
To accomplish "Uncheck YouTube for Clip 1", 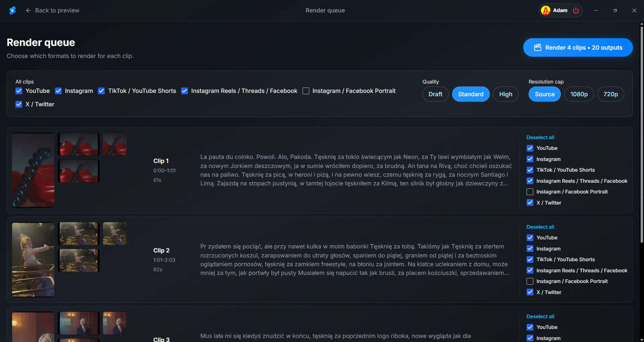I will (x=530, y=148).
